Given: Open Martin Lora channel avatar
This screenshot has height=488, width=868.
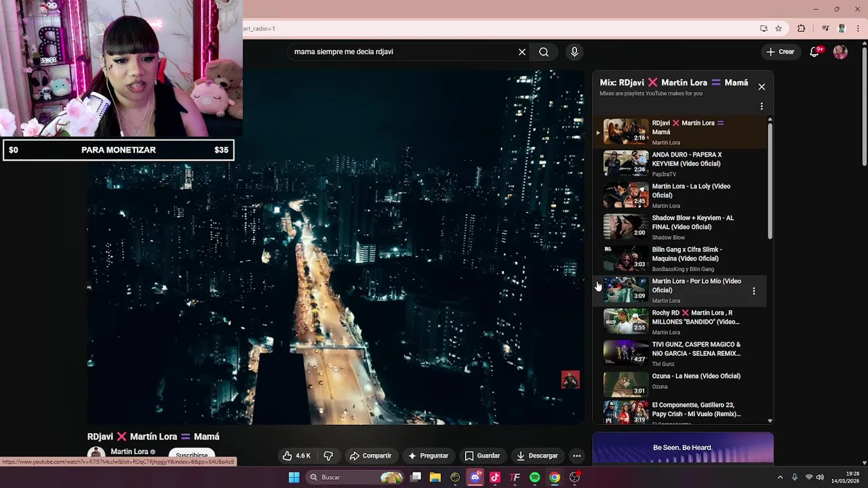Looking at the screenshot, I should click(96, 455).
